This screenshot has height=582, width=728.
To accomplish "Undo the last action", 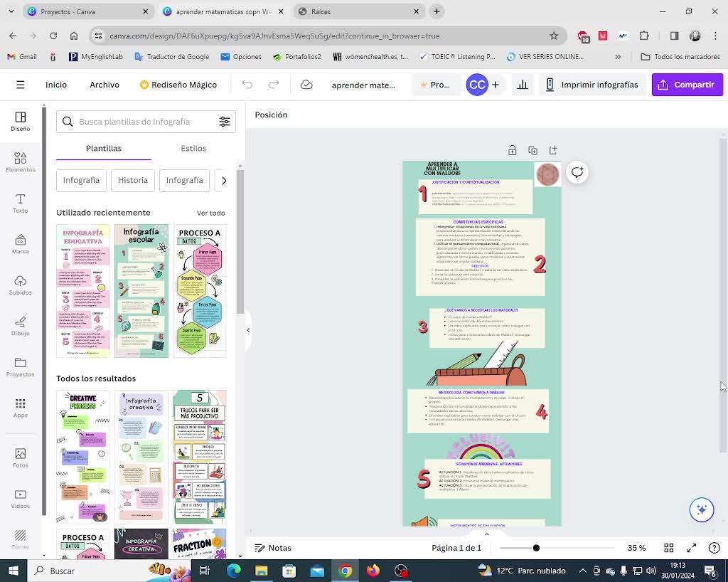I will point(247,85).
